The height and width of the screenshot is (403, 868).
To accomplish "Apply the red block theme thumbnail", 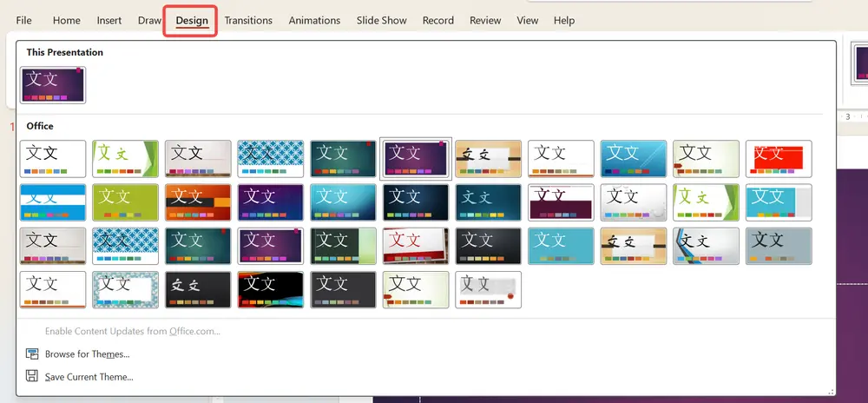I will click(779, 159).
